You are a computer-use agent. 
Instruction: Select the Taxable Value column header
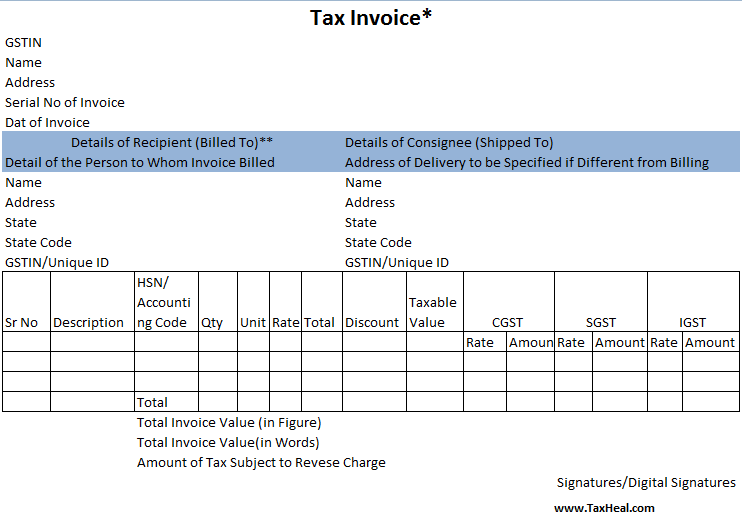coord(432,312)
